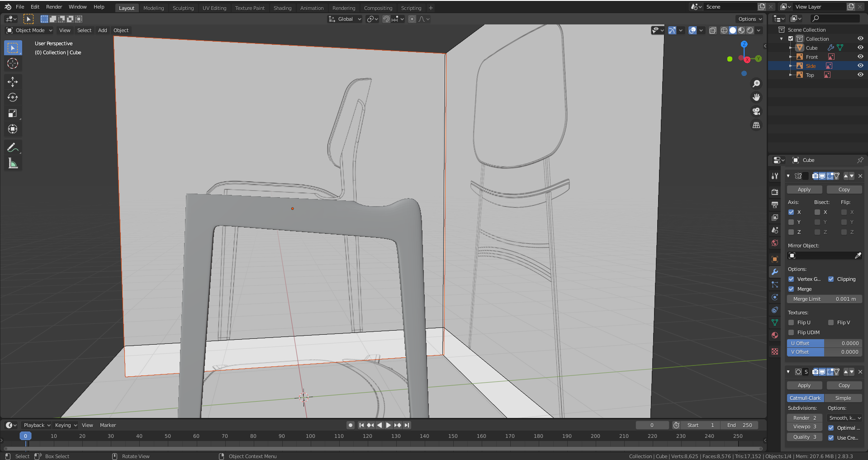Select the Cursor tool in toolbar
Image resolution: width=868 pixels, height=460 pixels.
click(13, 63)
